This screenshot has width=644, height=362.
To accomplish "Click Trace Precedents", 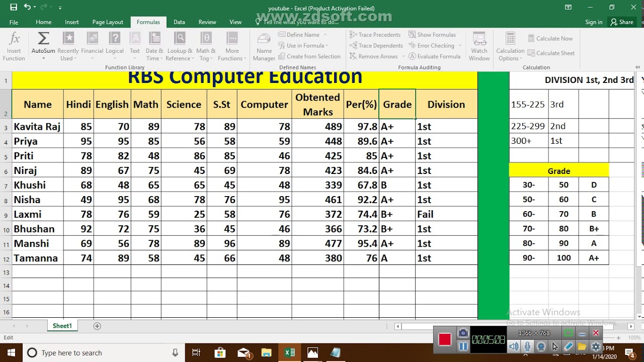I will coord(375,35).
